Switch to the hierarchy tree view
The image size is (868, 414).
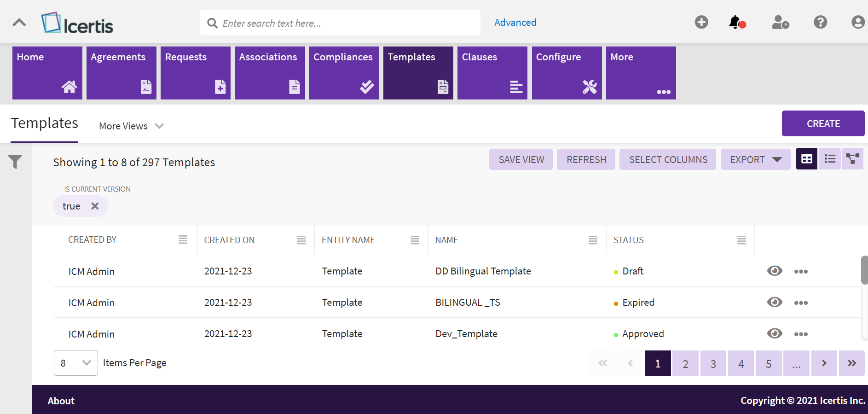[852, 159]
